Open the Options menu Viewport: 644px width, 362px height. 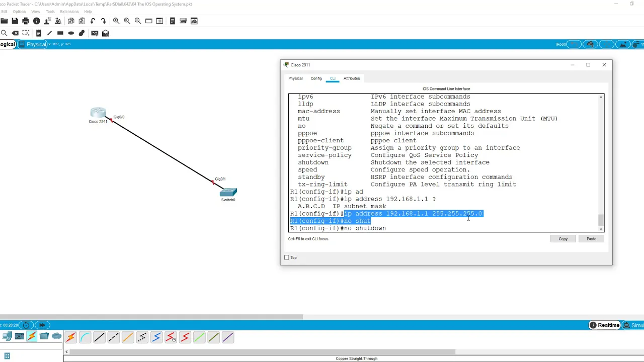coord(19,12)
